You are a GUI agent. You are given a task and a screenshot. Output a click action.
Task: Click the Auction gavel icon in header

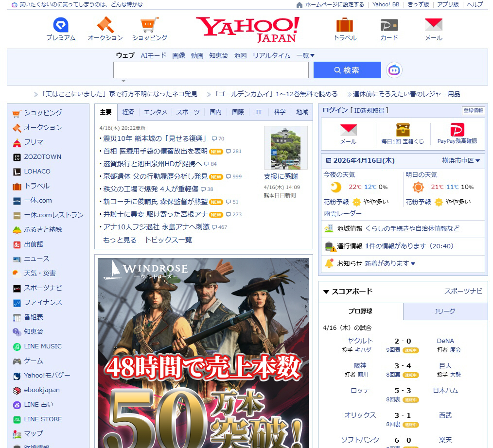(105, 25)
